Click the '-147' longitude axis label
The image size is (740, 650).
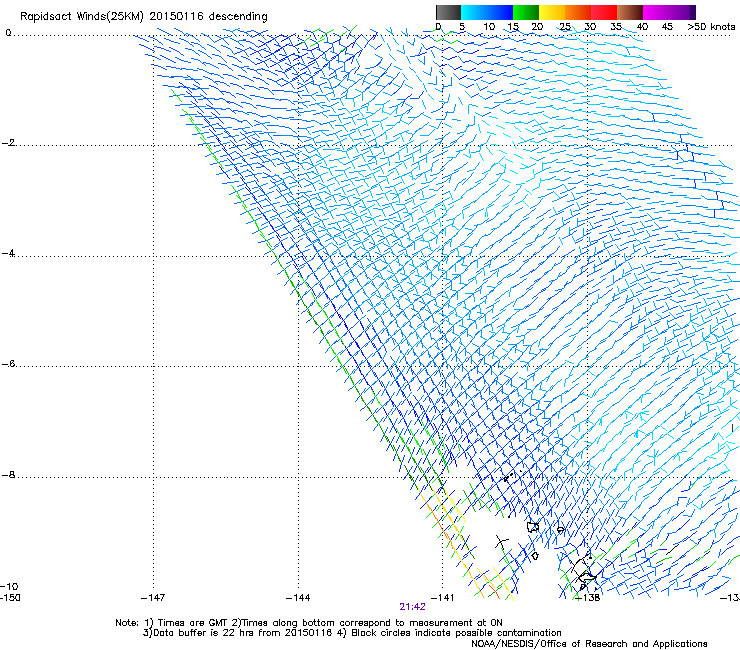(x=153, y=598)
